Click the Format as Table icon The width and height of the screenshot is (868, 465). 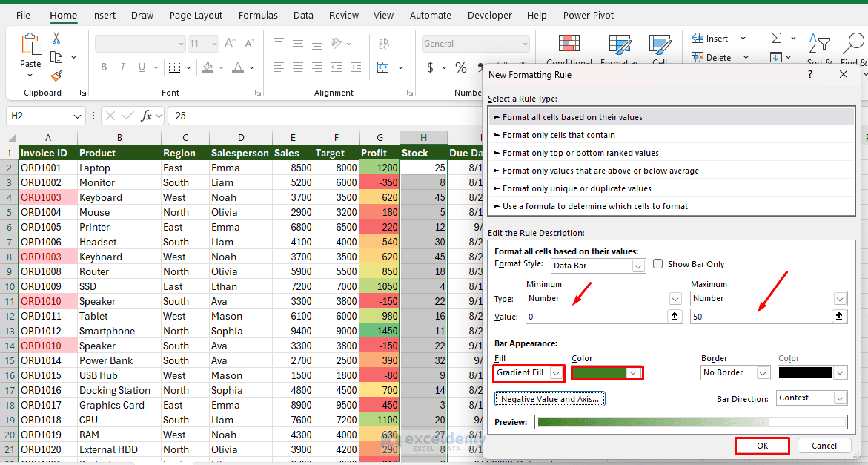point(620,43)
